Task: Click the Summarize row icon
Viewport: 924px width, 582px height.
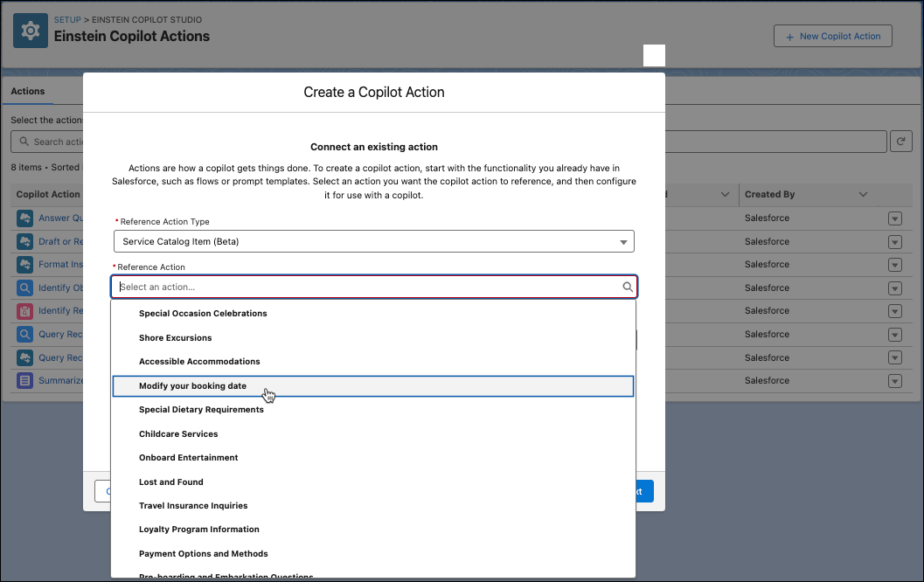Action: coord(24,380)
